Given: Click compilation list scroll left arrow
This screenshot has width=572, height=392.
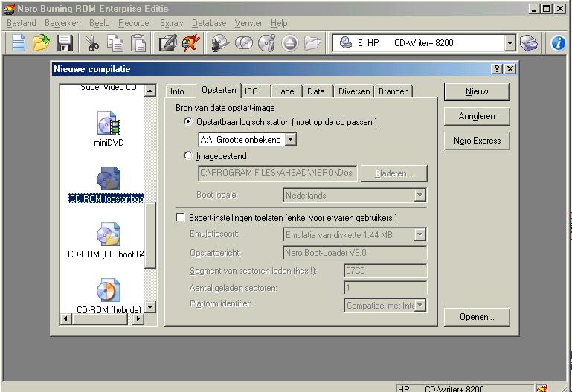Looking at the screenshot, I should click(x=65, y=318).
